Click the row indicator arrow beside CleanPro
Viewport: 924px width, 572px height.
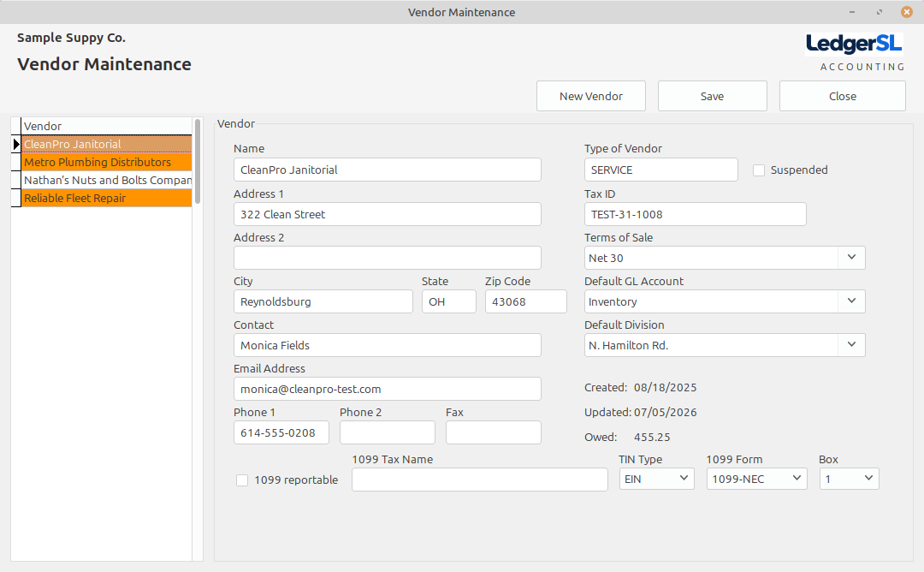click(16, 145)
